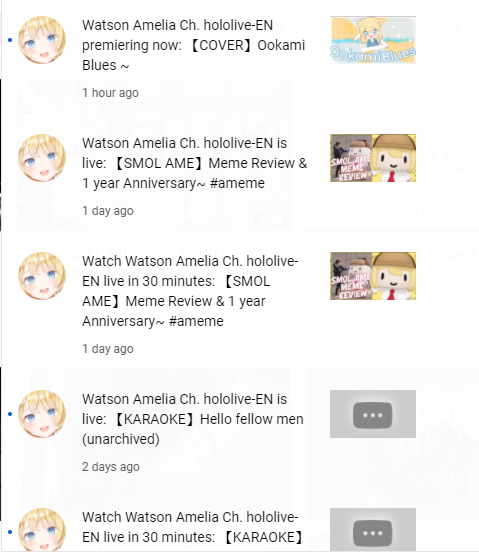Click the "1 hour ago" timestamp
Viewport: 479px width, 552px height.
click(x=110, y=93)
